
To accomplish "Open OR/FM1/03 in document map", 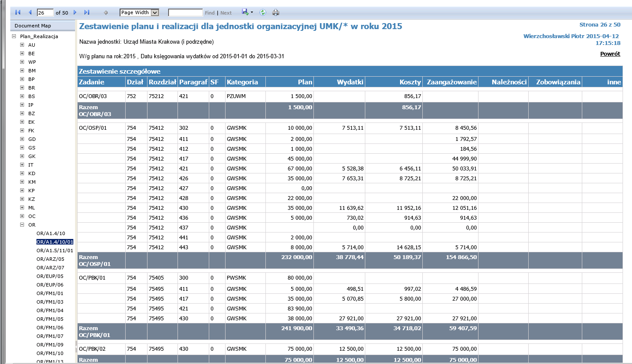I will click(x=50, y=302).
